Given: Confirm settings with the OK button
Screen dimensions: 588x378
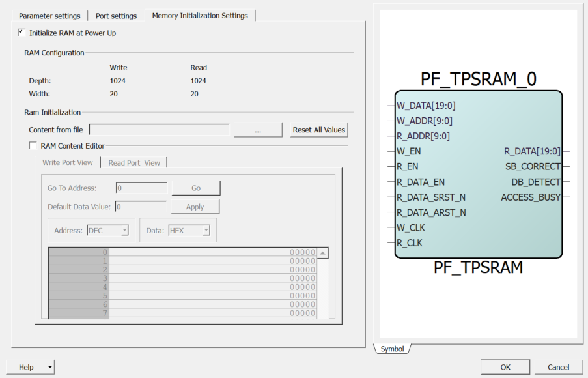Looking at the screenshot, I should [x=505, y=367].
